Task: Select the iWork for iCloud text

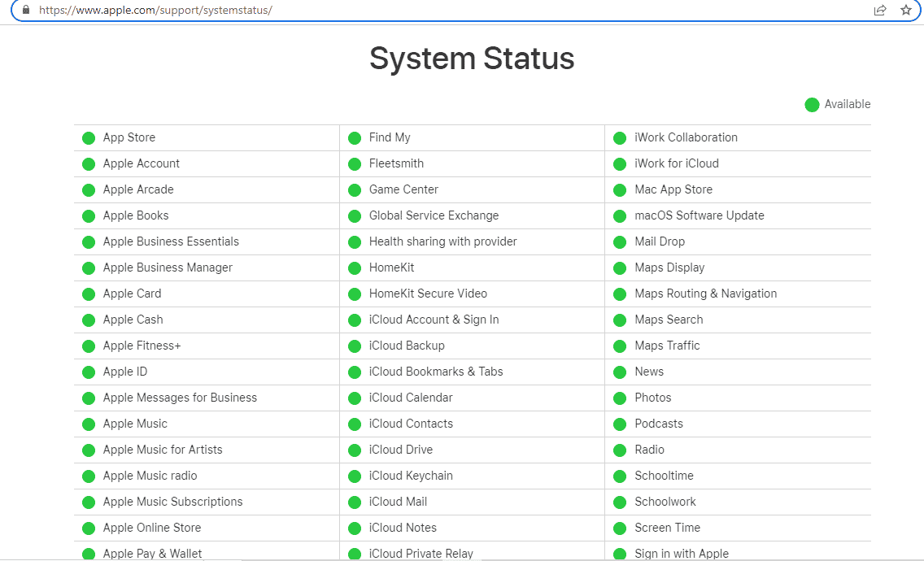Action: coord(677,163)
